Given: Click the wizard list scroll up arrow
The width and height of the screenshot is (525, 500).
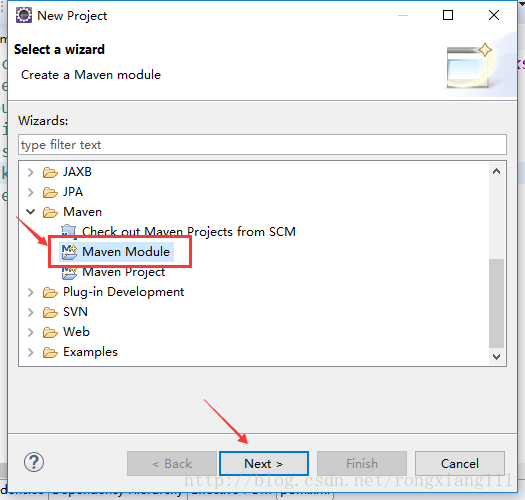Looking at the screenshot, I should click(497, 171).
